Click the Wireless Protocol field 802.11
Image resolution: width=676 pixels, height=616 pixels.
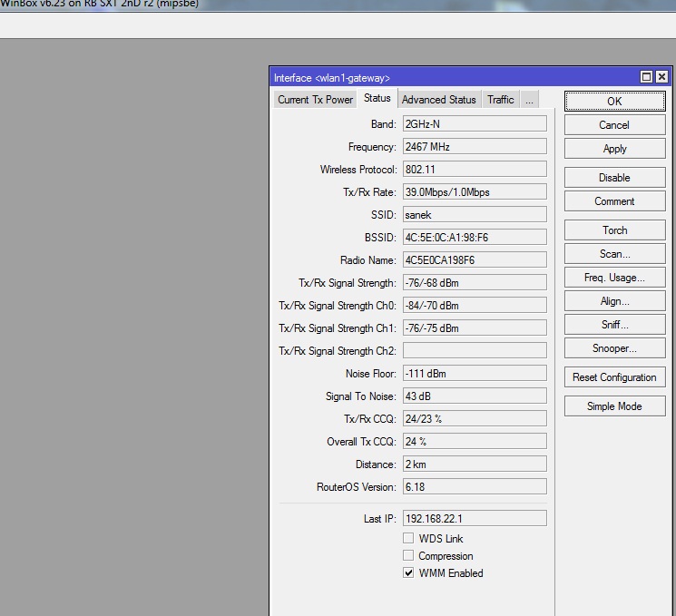click(475, 169)
